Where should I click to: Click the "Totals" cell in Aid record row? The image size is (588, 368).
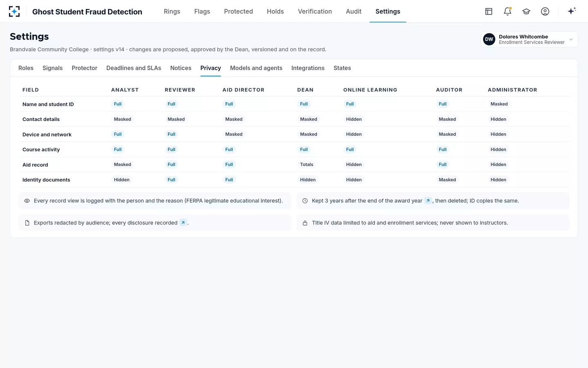[x=307, y=164]
